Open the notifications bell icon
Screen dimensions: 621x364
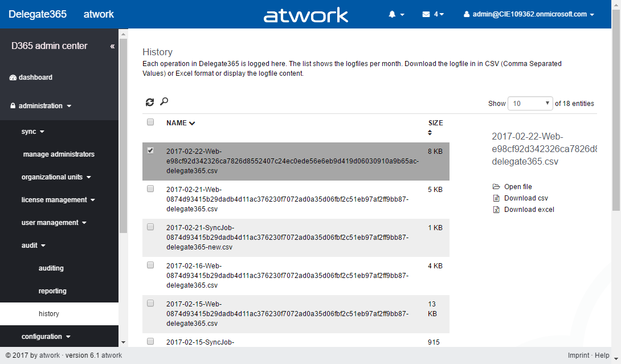(x=393, y=14)
